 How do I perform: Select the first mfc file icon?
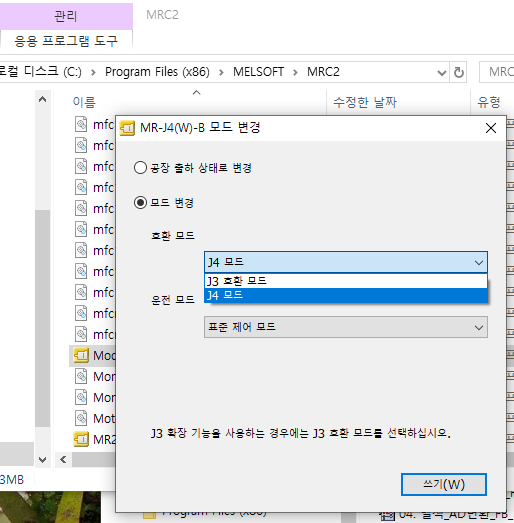click(x=81, y=124)
